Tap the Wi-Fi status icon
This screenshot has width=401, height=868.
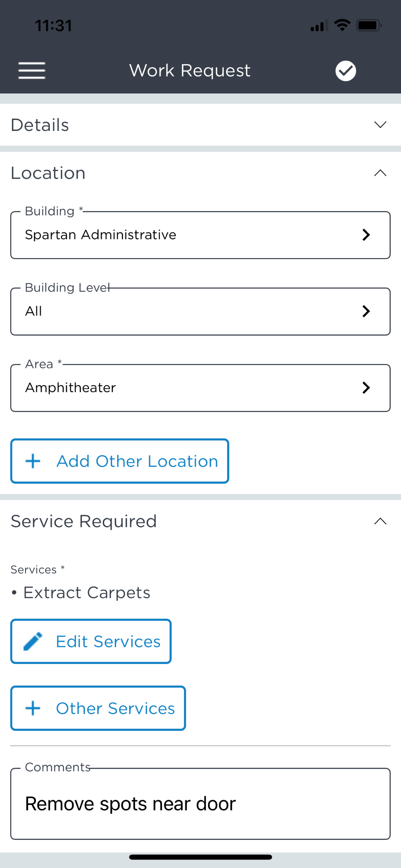pyautogui.click(x=342, y=25)
